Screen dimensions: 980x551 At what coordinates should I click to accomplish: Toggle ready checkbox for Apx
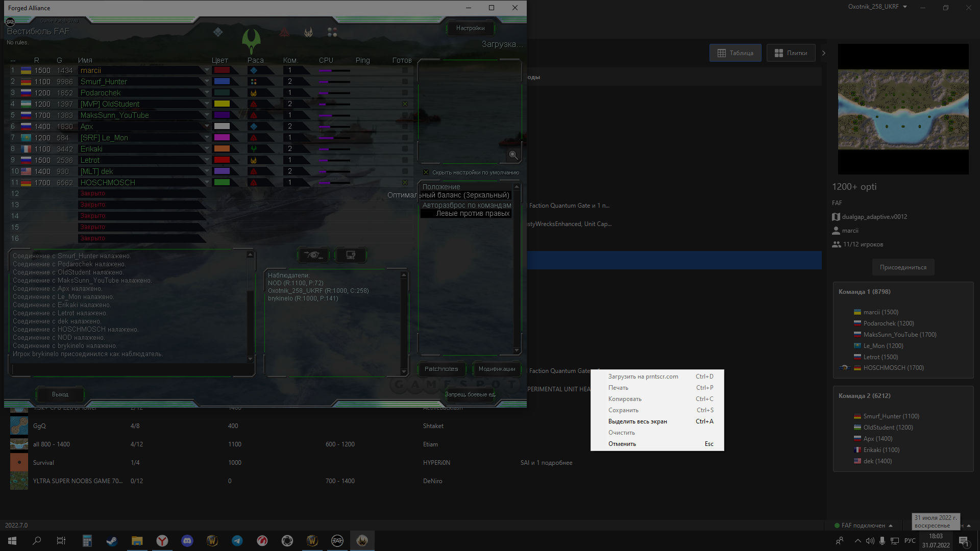tap(405, 127)
